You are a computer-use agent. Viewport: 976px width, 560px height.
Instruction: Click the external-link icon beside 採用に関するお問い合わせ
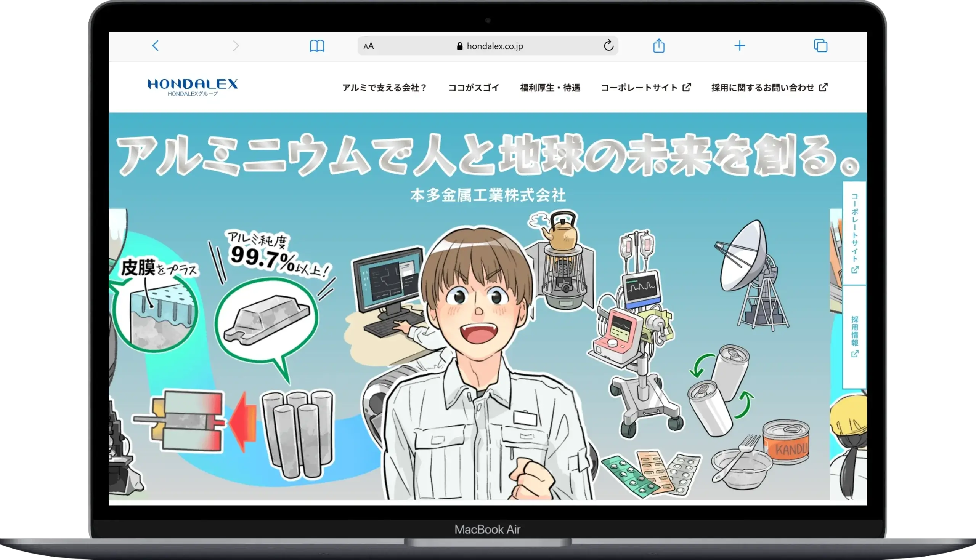pos(823,87)
